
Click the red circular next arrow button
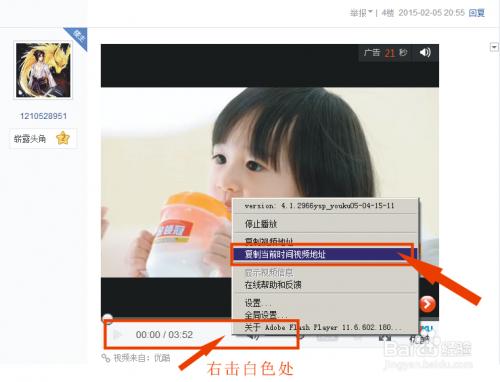pyautogui.click(x=427, y=304)
